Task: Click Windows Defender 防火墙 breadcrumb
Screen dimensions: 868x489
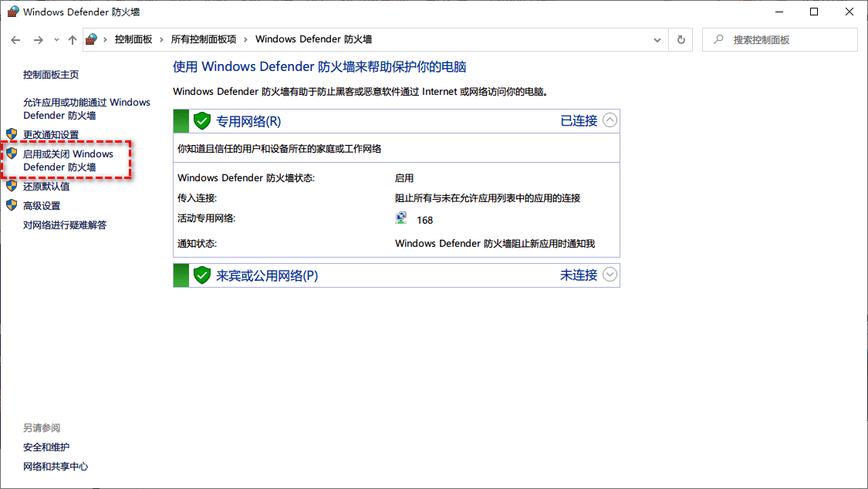Action: [x=313, y=39]
